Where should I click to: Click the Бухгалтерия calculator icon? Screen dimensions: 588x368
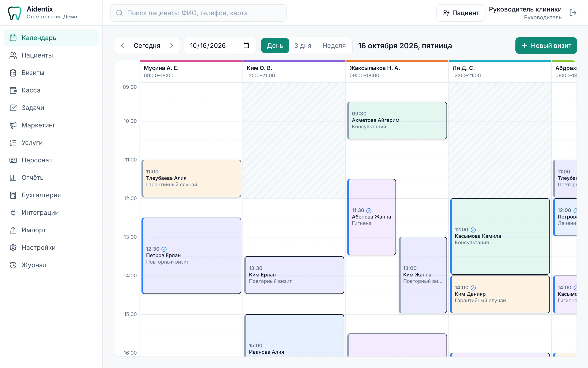[13, 195]
